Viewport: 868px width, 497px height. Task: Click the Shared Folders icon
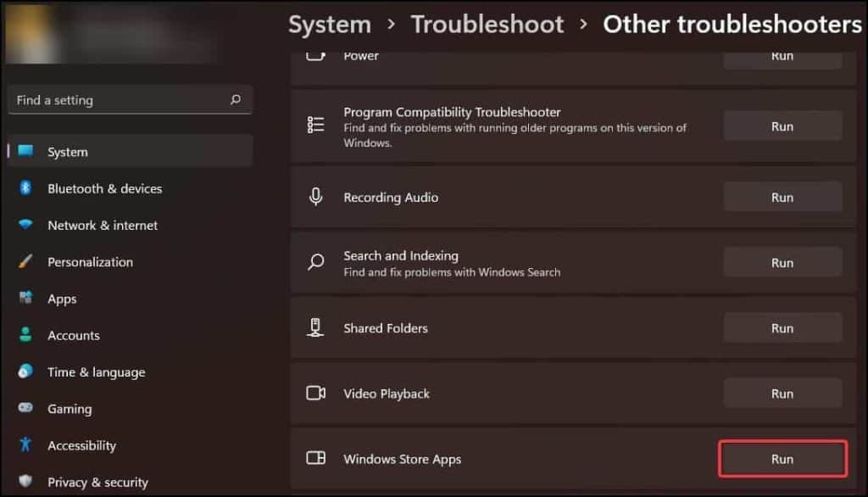click(x=315, y=327)
